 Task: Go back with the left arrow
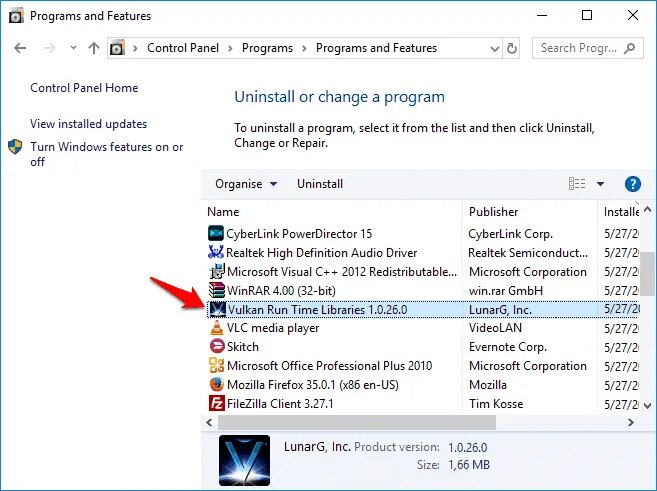click(x=20, y=48)
